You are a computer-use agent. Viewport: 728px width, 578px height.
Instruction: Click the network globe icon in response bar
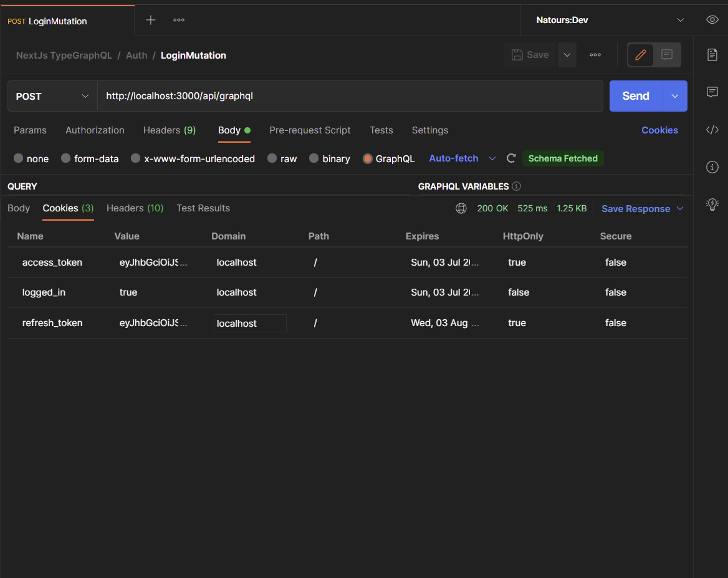pyautogui.click(x=461, y=208)
